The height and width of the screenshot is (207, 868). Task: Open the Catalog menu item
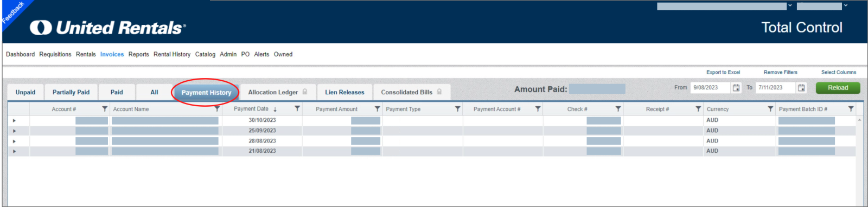click(x=205, y=54)
